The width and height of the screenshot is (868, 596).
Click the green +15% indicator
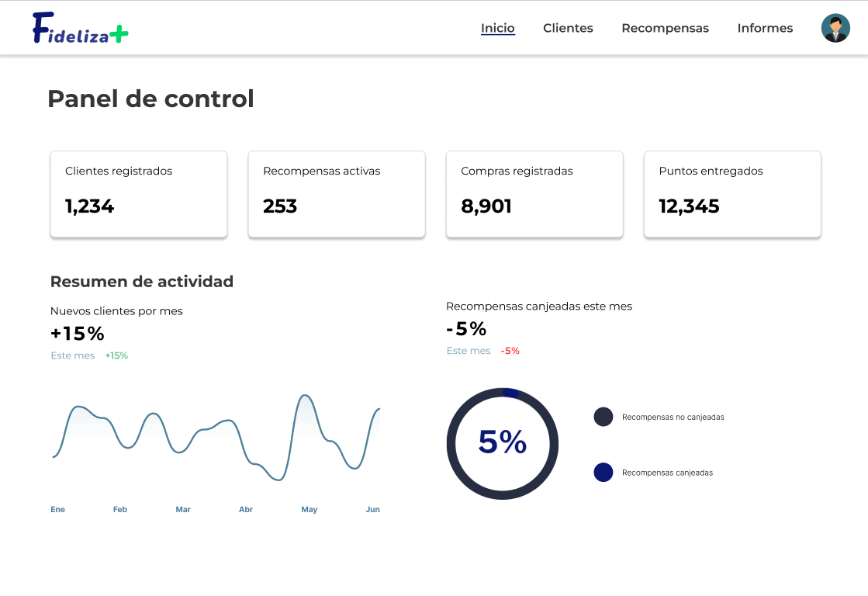(x=116, y=355)
